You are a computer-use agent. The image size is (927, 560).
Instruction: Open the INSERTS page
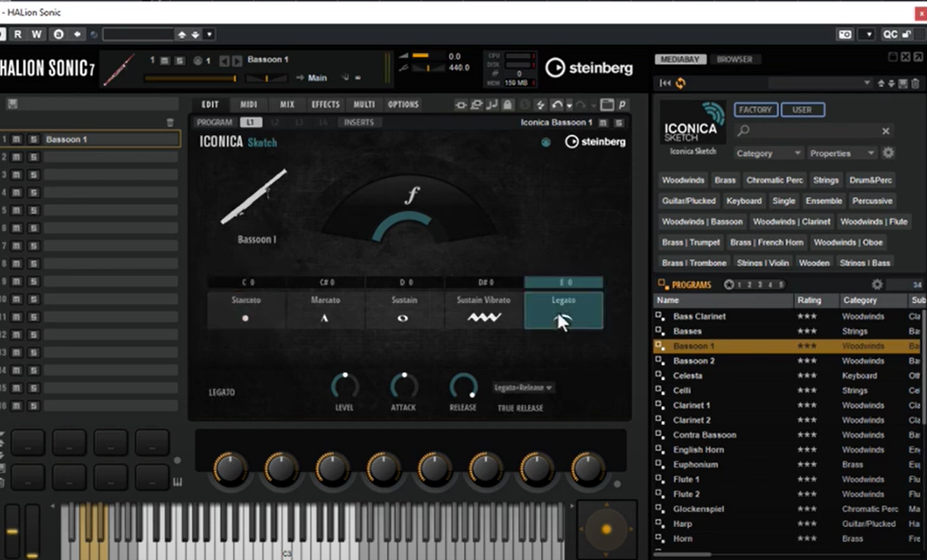click(359, 123)
